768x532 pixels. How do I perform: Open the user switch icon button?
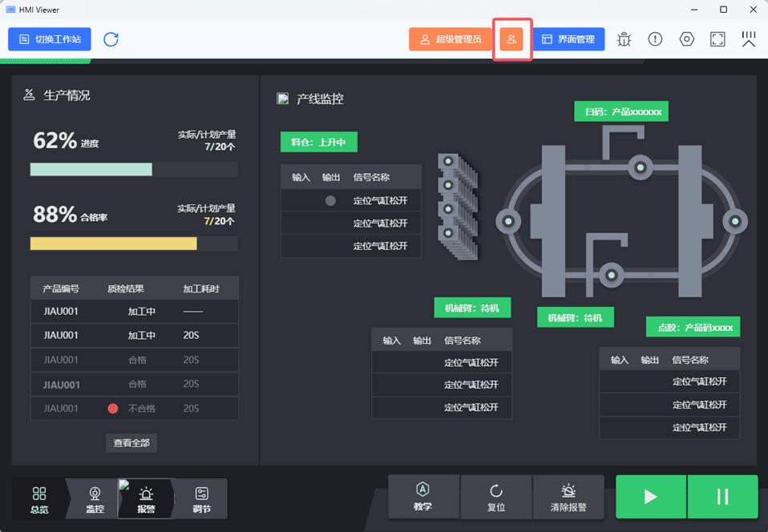(x=511, y=39)
